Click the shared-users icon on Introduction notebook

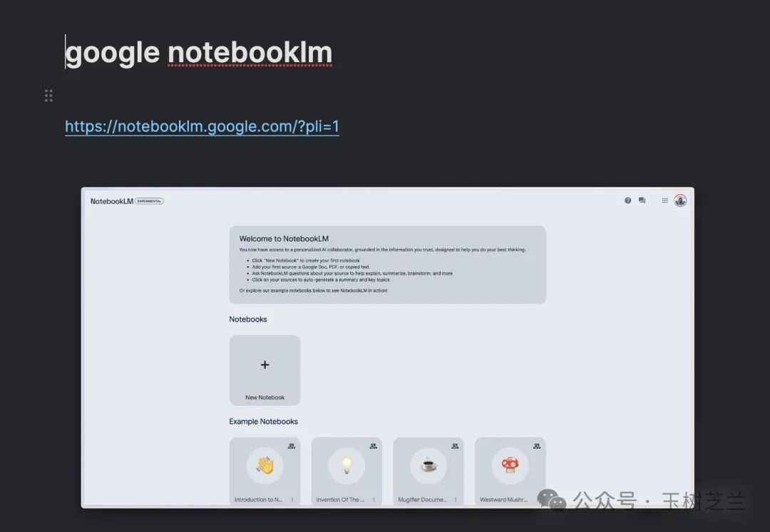tap(291, 446)
